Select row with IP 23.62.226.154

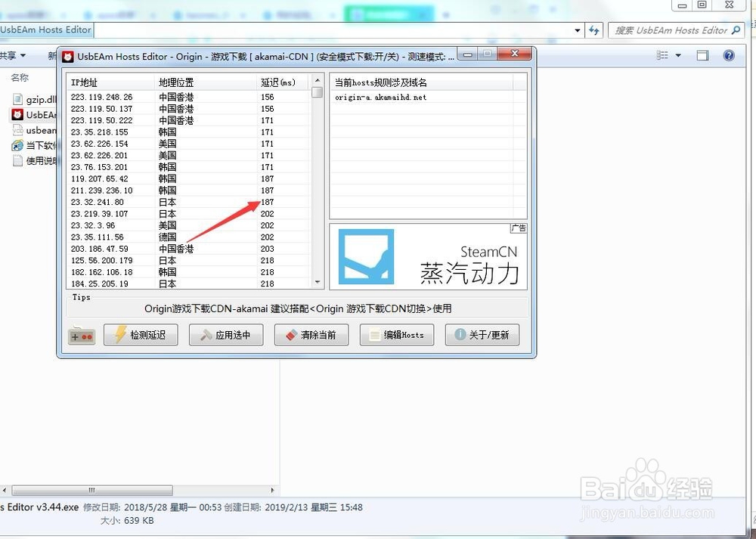click(188, 144)
